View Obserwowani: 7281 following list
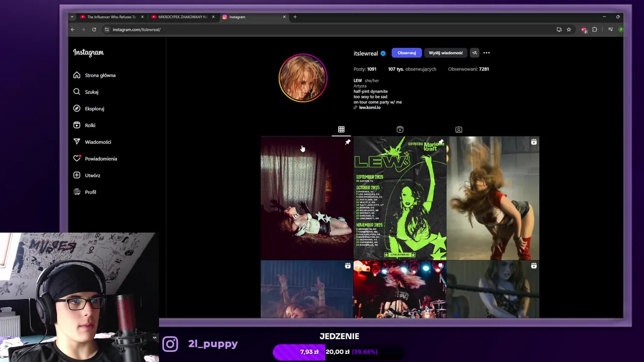This screenshot has height=362, width=644. 468,69
